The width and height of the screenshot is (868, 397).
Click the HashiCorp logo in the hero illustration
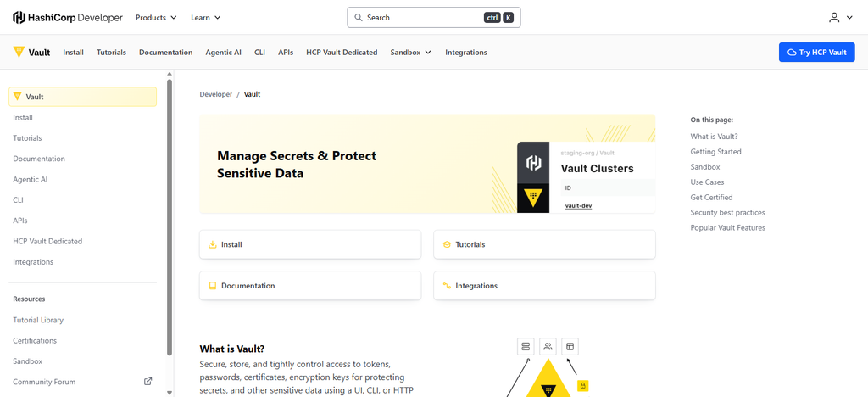pos(533,163)
